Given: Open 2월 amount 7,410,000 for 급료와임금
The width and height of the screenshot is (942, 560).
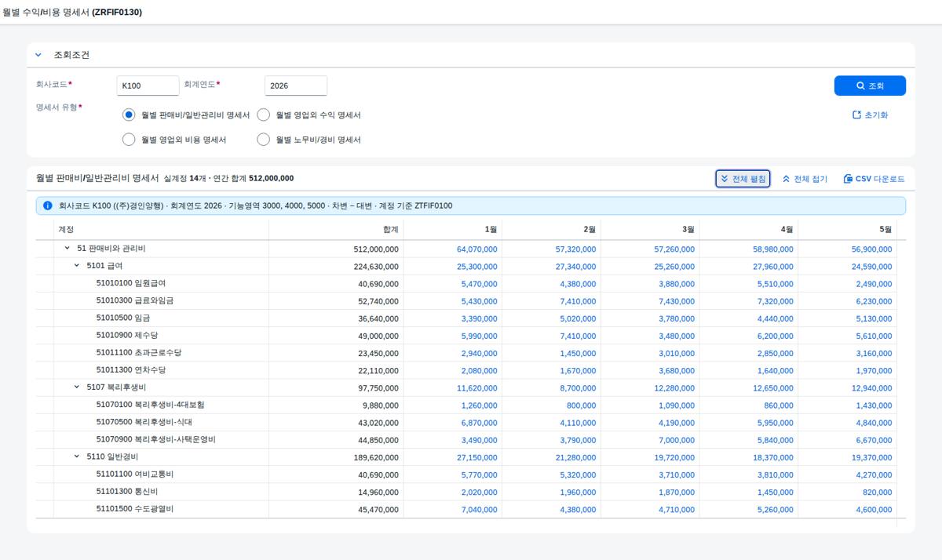Looking at the screenshot, I should coord(578,301).
